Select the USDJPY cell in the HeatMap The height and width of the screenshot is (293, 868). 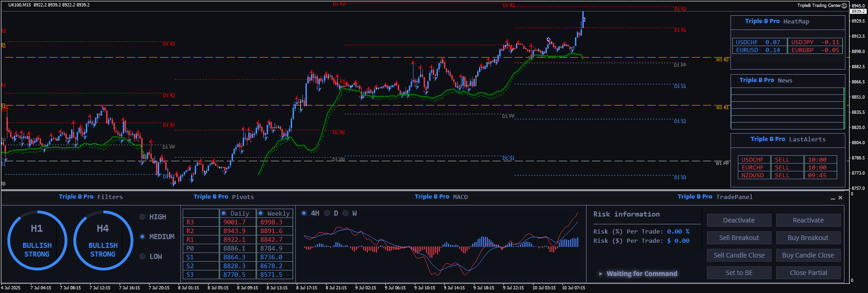click(x=815, y=42)
